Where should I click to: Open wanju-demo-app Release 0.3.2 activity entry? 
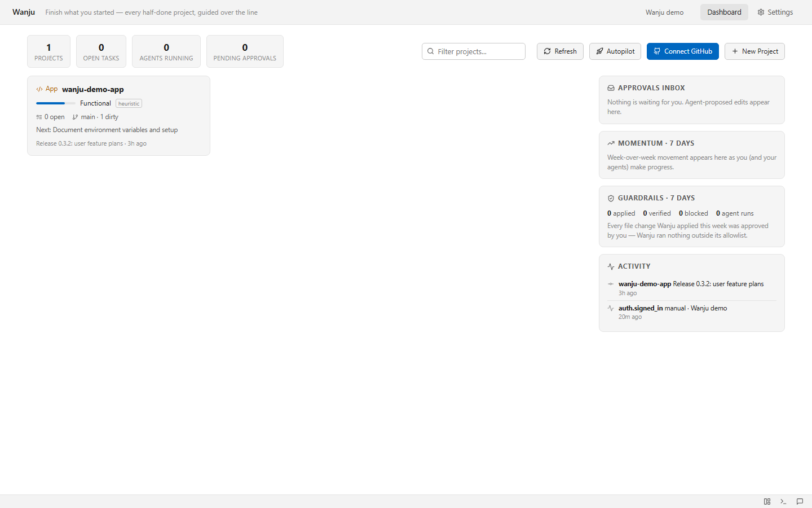[x=691, y=288]
